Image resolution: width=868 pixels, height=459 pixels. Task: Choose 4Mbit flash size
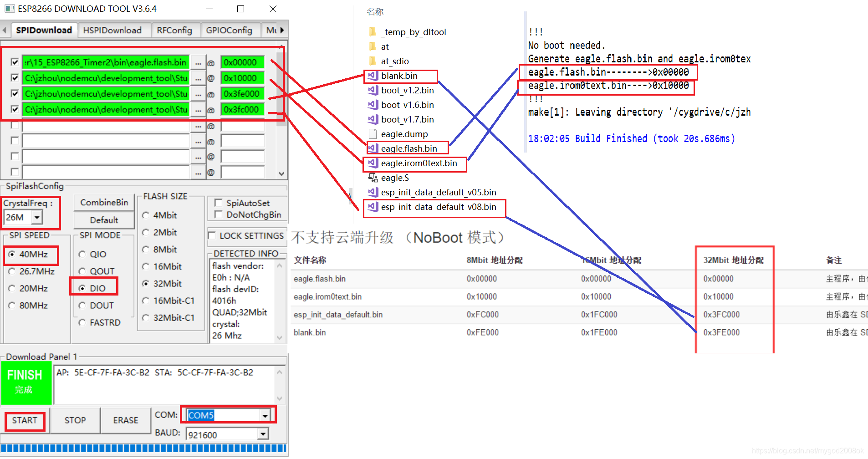(x=146, y=215)
